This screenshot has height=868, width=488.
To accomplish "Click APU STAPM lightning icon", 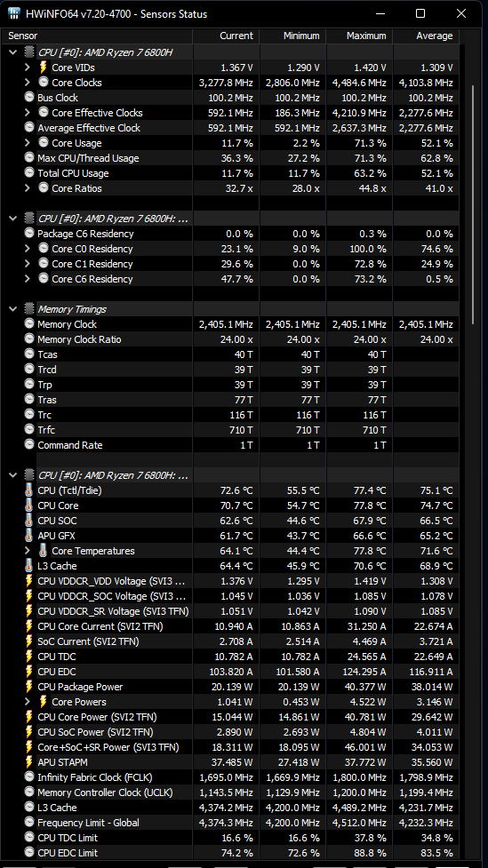I will 29,762.
